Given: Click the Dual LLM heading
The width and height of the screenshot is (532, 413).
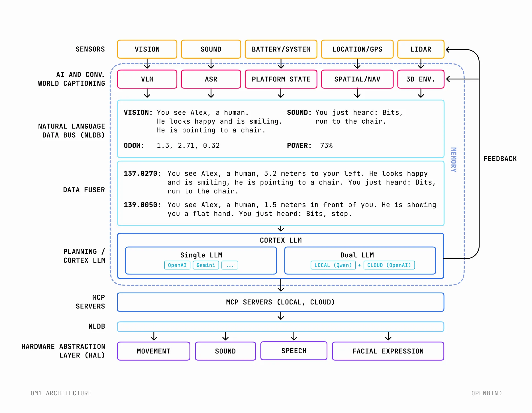Looking at the screenshot, I should click(x=357, y=255).
